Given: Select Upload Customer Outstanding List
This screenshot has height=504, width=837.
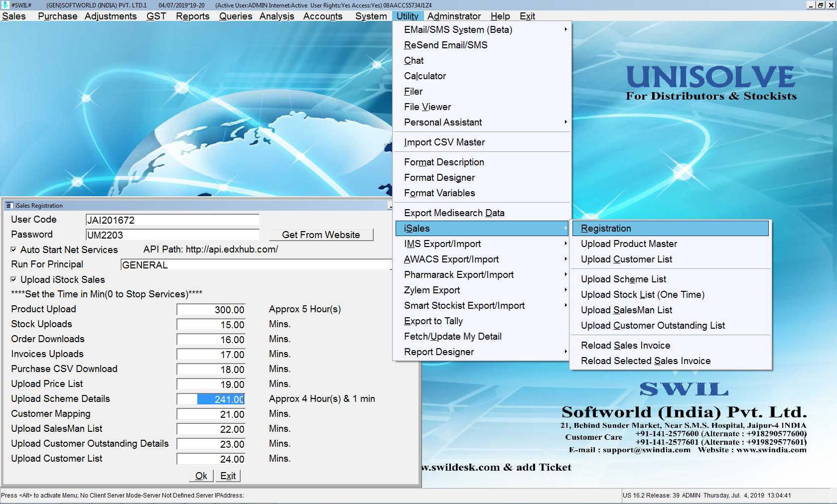Looking at the screenshot, I should click(671, 325).
